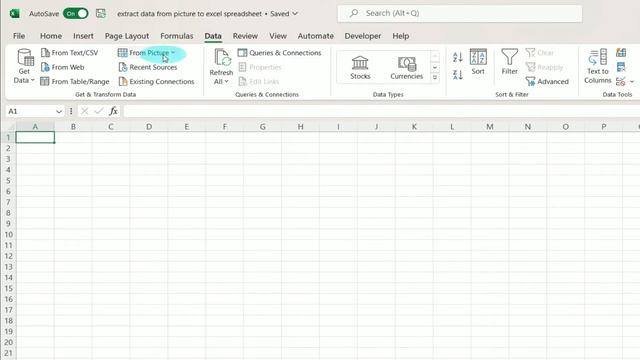640x360 pixels.
Task: Select cell A1
Action: (35, 138)
